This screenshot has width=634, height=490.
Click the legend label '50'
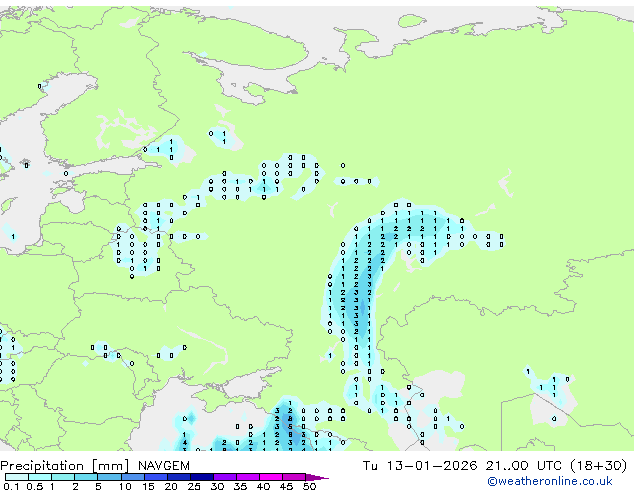(x=309, y=486)
